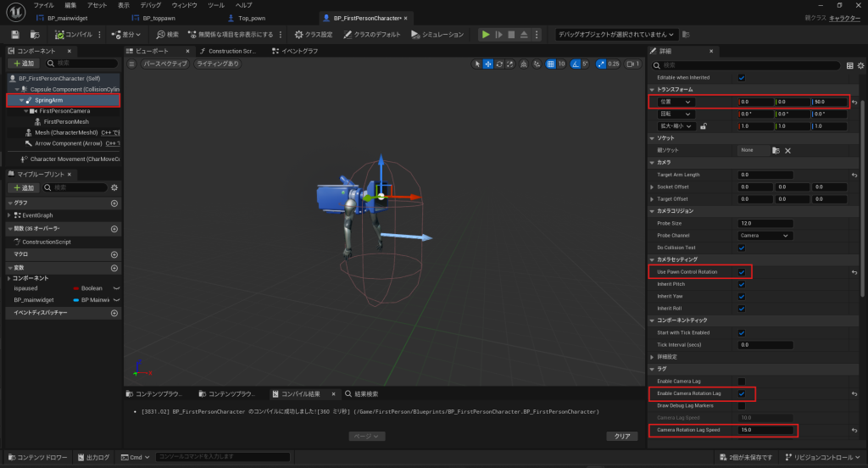868x468 pixels.
Task: Disable Do Collision Test checkbox
Action: tap(742, 248)
